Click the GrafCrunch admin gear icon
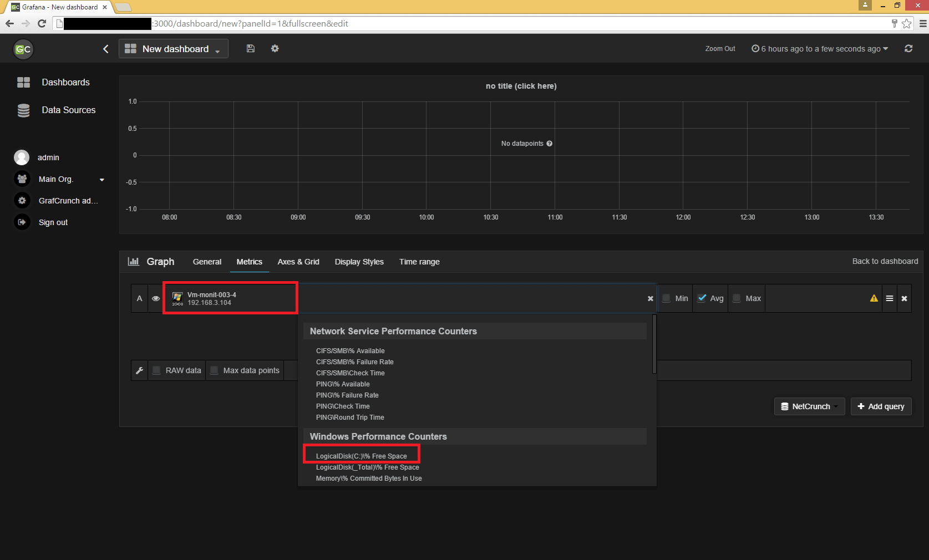 (22, 201)
